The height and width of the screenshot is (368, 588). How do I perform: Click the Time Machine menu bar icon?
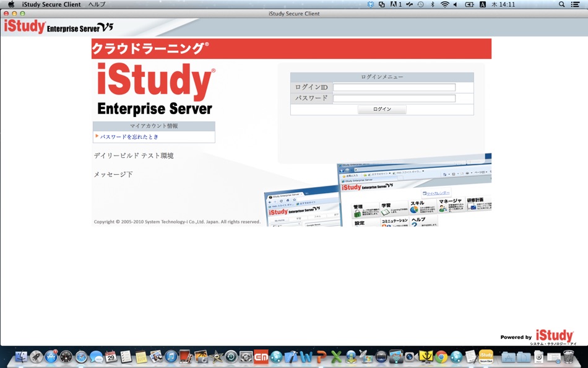coord(420,4)
